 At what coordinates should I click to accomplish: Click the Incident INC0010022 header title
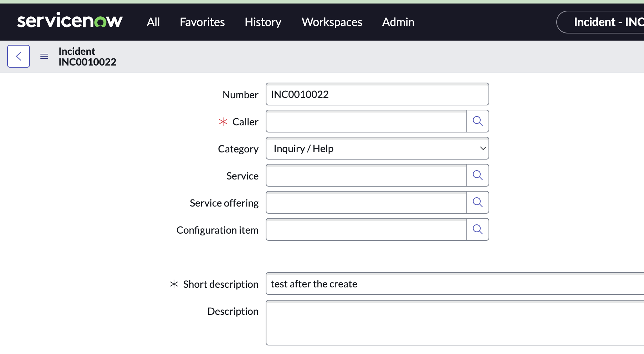(x=87, y=56)
